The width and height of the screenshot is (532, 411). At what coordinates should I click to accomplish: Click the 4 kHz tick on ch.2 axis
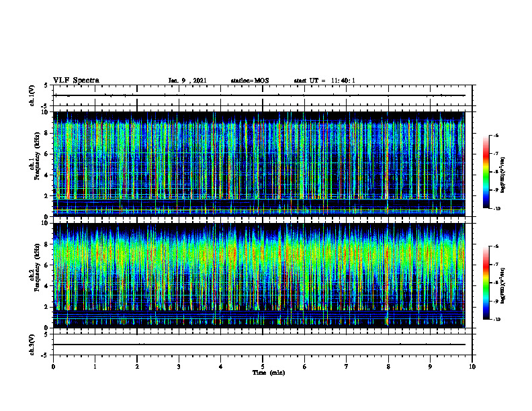coord(47,286)
